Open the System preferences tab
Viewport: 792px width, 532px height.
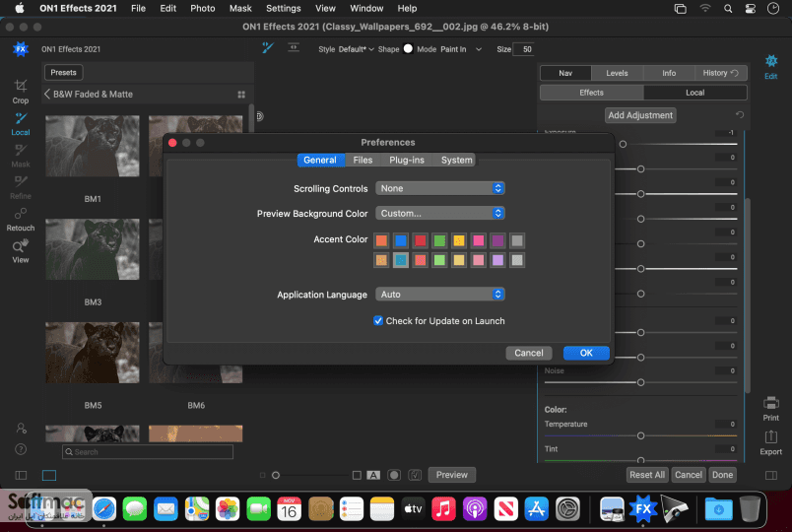[457, 161]
